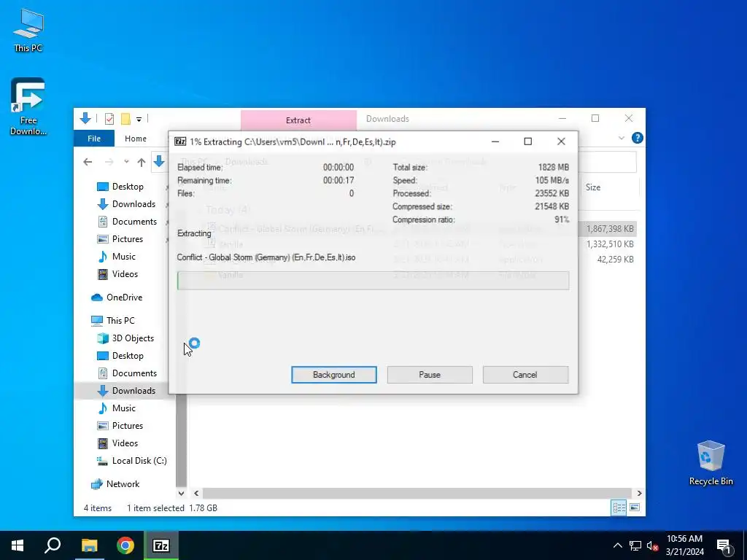Image resolution: width=747 pixels, height=560 pixels.
Task: Click File Explorer taskbar icon
Action: 89,545
